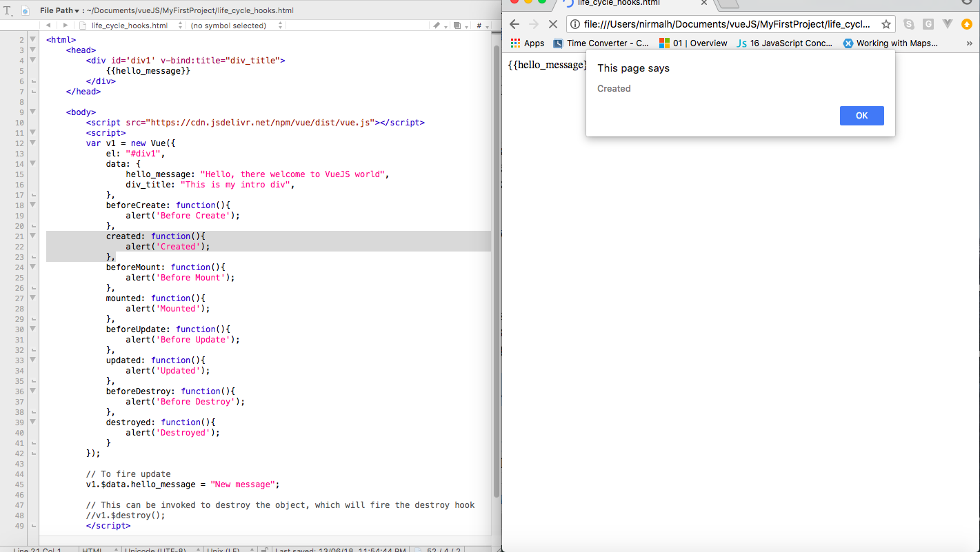This screenshot has height=552, width=980.
Task: Collapse the <head> fold triangle on line 3
Action: [x=32, y=50]
